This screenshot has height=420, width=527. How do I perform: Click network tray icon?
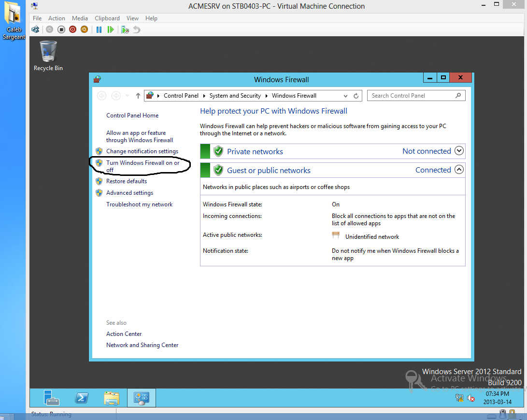459,398
